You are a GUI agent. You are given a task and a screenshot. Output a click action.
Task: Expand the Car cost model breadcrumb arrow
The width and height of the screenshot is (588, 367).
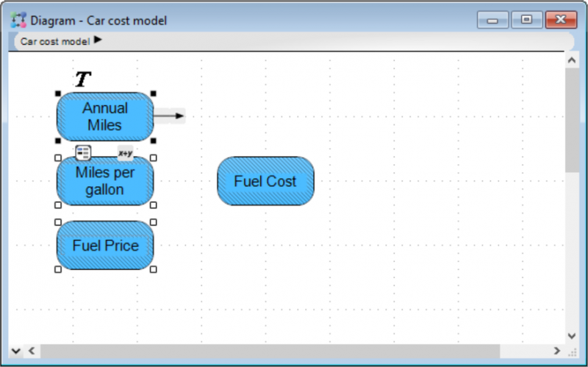(98, 40)
